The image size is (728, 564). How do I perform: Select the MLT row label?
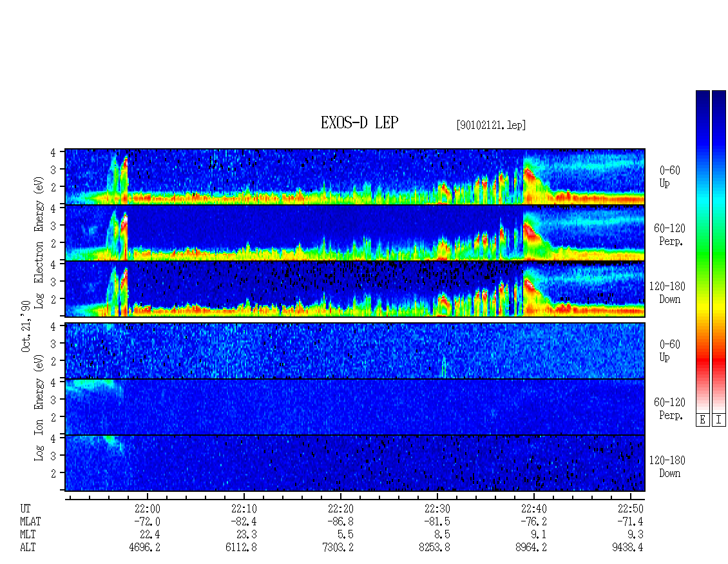point(28,534)
